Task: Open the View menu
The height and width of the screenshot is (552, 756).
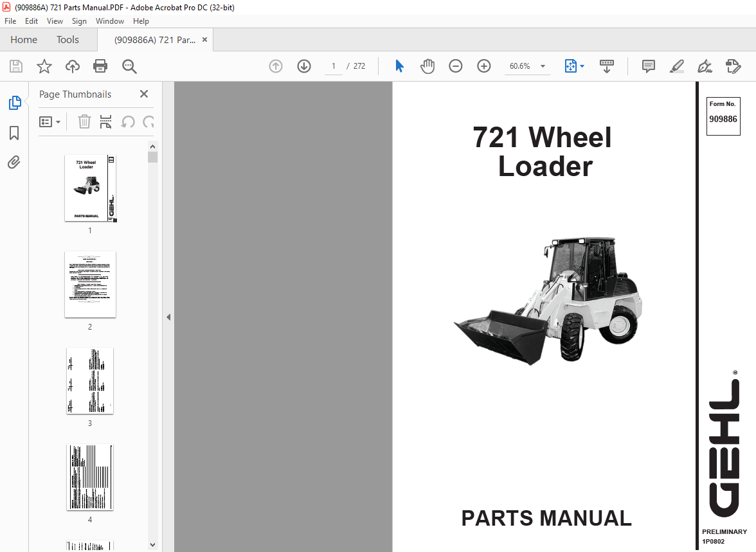Action: tap(55, 21)
